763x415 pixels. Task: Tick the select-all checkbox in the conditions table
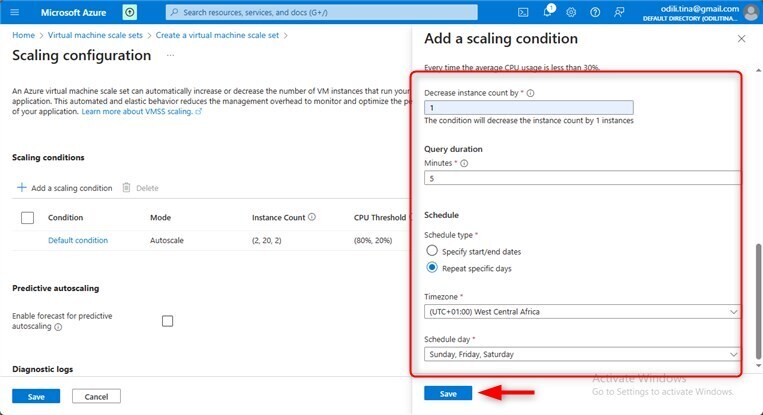27,217
